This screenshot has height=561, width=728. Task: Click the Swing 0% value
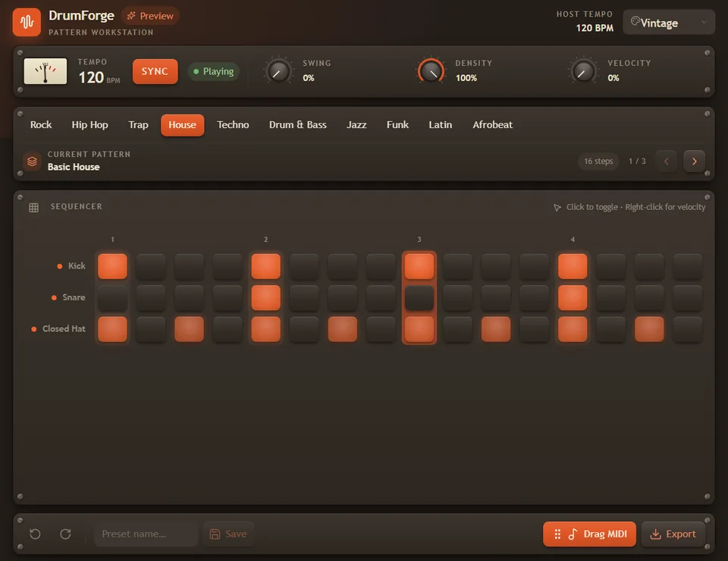pyautogui.click(x=309, y=78)
